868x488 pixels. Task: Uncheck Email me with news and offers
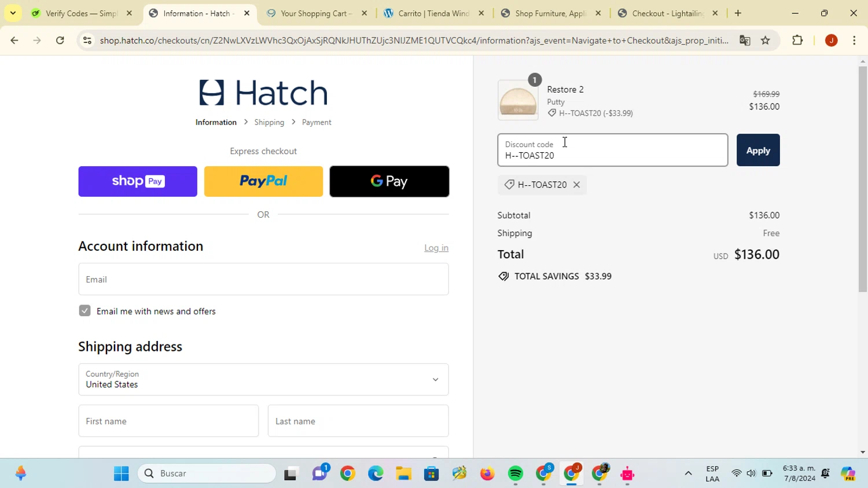point(84,311)
